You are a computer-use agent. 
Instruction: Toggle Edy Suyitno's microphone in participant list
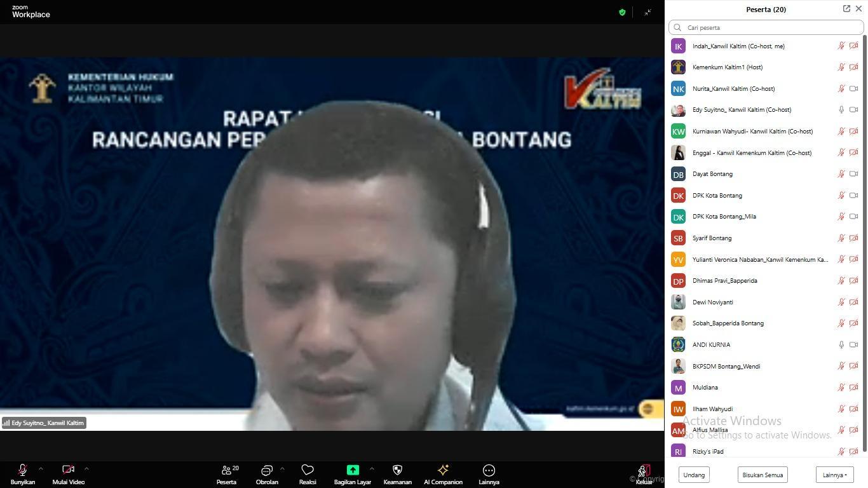click(x=841, y=110)
